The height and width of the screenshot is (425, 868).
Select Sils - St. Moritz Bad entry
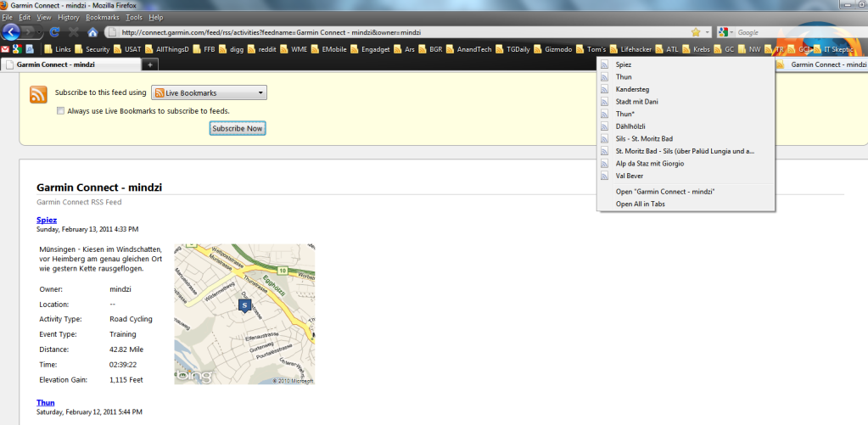coord(686,138)
